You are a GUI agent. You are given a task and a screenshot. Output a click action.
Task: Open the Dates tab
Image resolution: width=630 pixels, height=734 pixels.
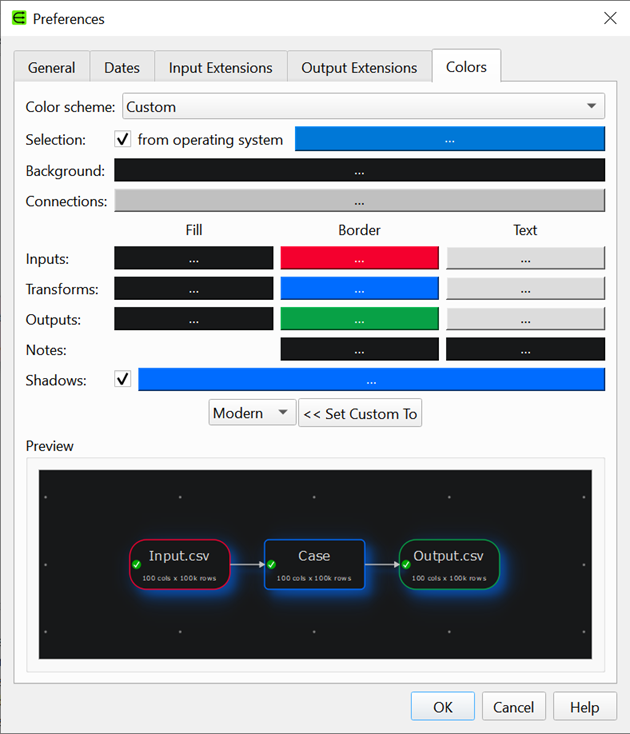[122, 68]
